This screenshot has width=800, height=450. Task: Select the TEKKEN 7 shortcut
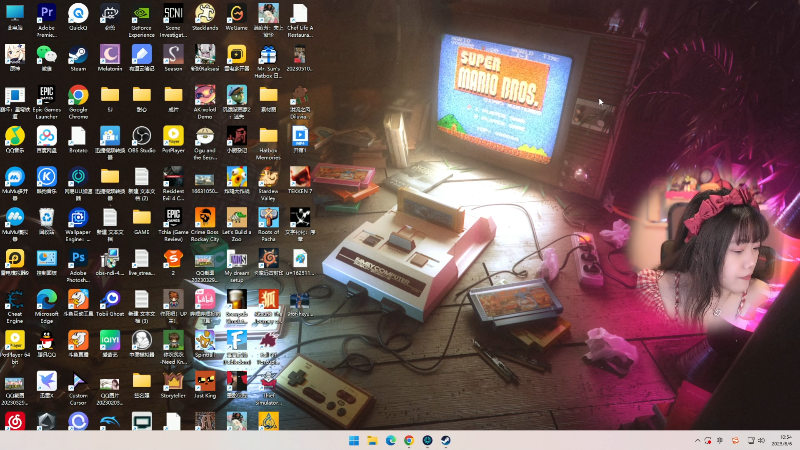click(x=300, y=181)
